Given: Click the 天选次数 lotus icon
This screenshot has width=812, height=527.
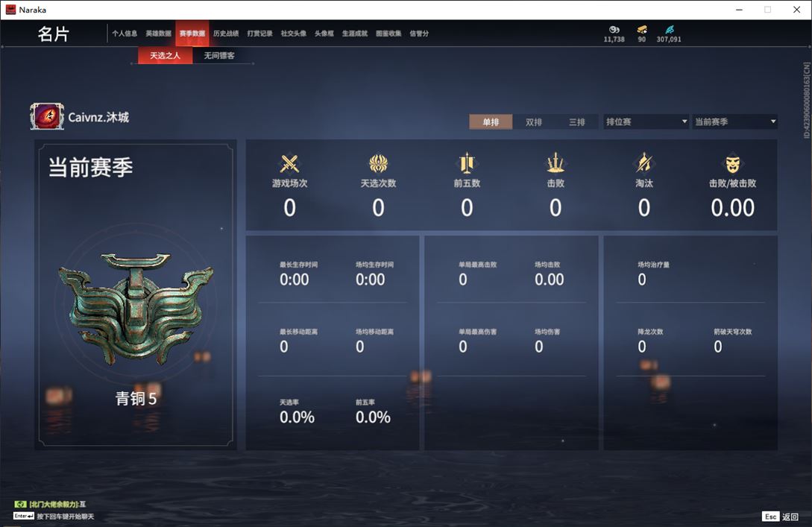Looking at the screenshot, I should coord(378,163).
